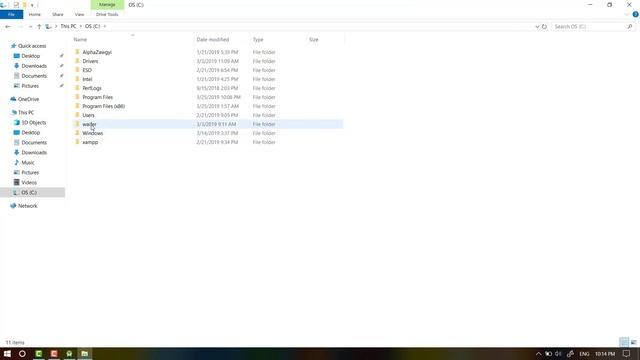Screen dimensions: 640x360
Task: Switch to the Home ribbon tab
Action: tap(35, 14)
